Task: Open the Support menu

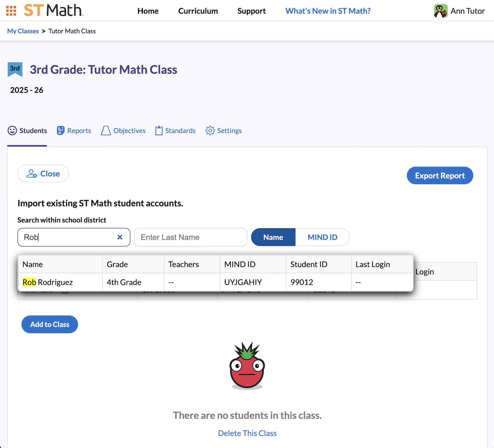Action: 251,11
